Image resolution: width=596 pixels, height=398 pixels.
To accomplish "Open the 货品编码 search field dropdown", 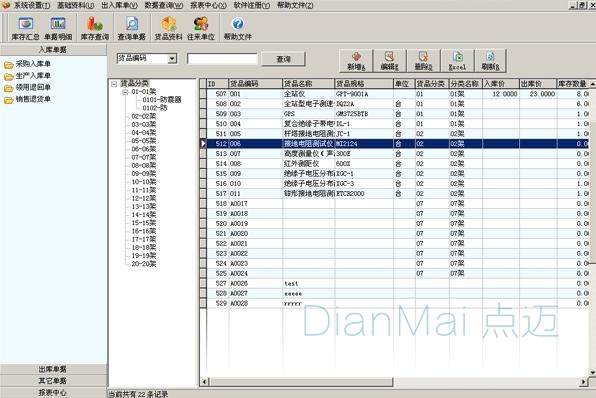I will 172,59.
